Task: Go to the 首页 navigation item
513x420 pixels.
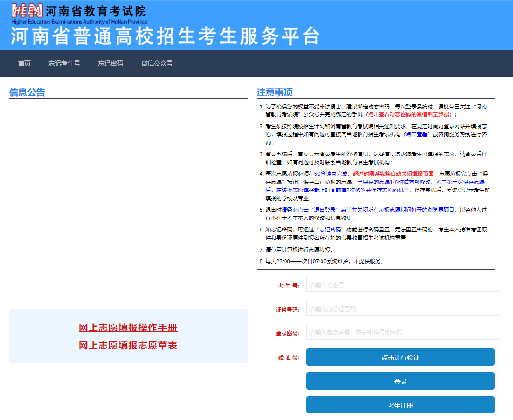Action: point(24,63)
